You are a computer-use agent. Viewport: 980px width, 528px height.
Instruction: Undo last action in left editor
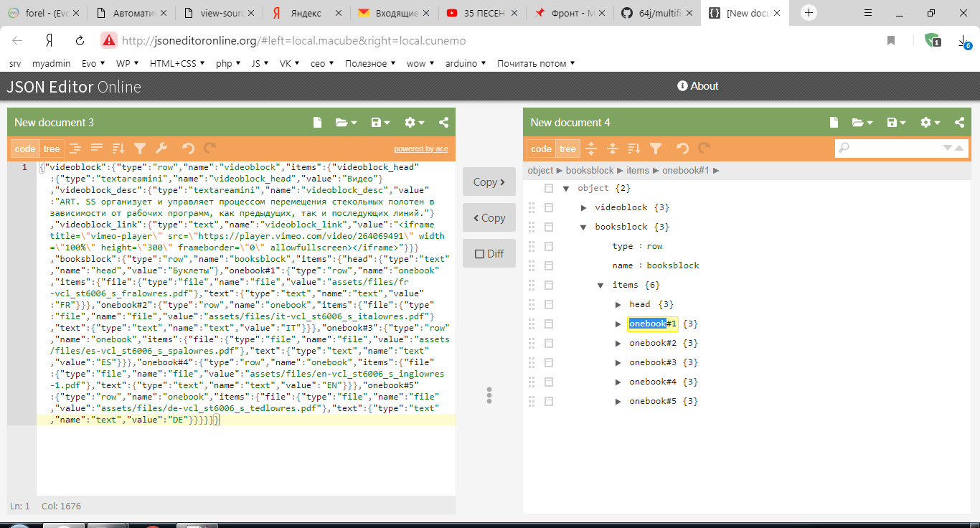[x=188, y=148]
